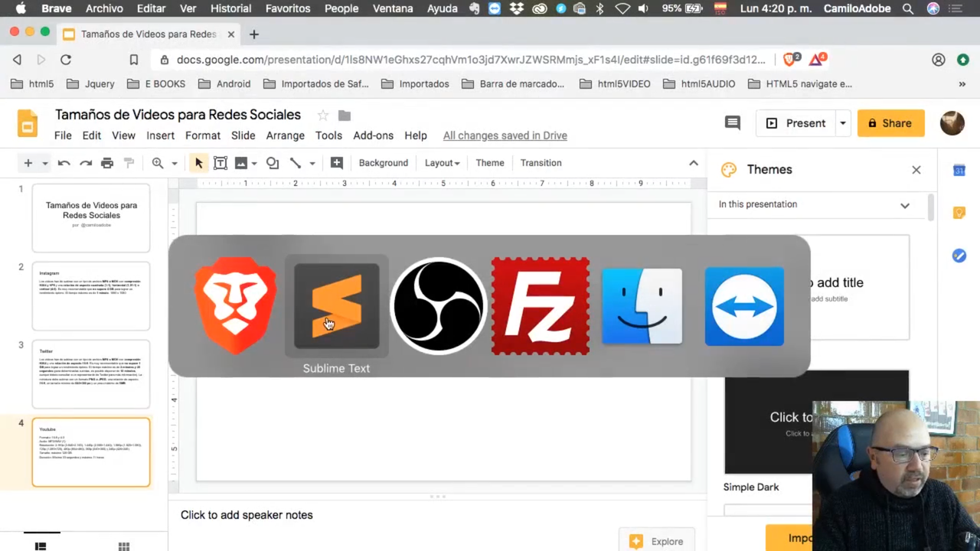Insert an image using toolbar icon
This screenshot has width=980, height=551.
pos(241,163)
